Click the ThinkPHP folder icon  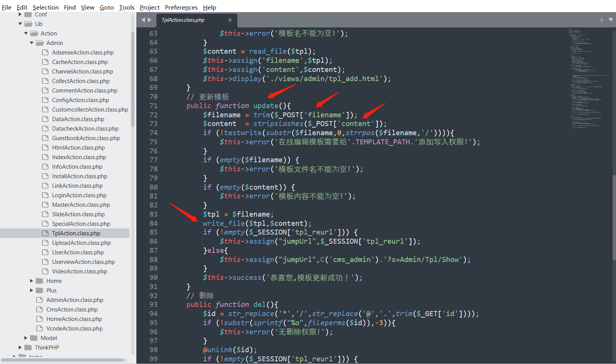(x=28, y=348)
